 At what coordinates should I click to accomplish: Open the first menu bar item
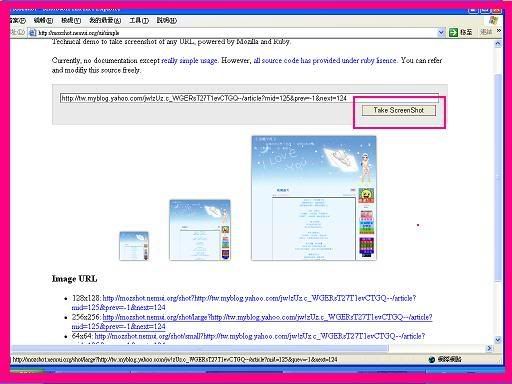tap(17, 20)
